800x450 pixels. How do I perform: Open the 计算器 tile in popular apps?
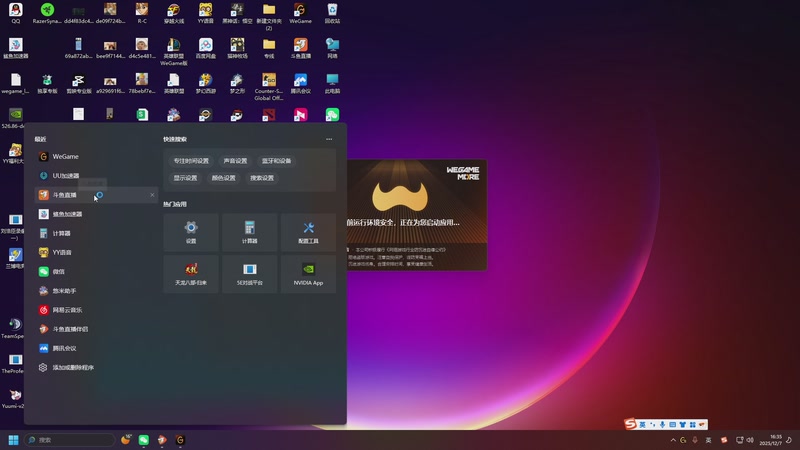[249, 233]
